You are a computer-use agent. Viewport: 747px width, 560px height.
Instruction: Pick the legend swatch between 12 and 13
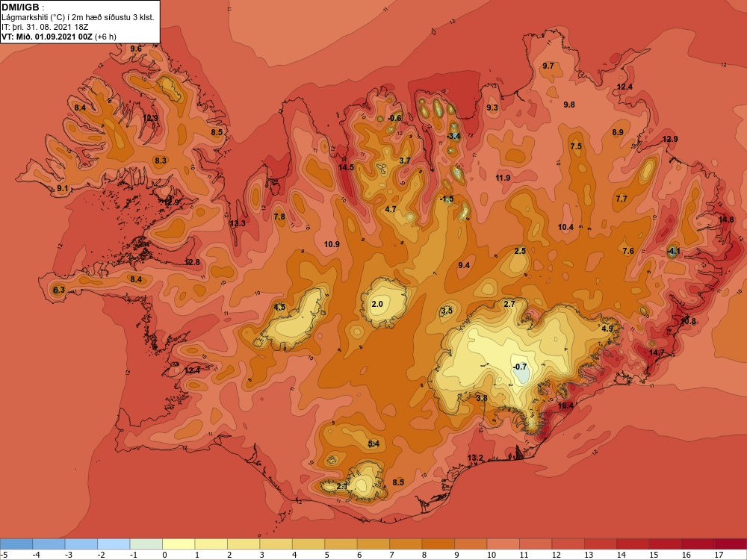pos(568,544)
